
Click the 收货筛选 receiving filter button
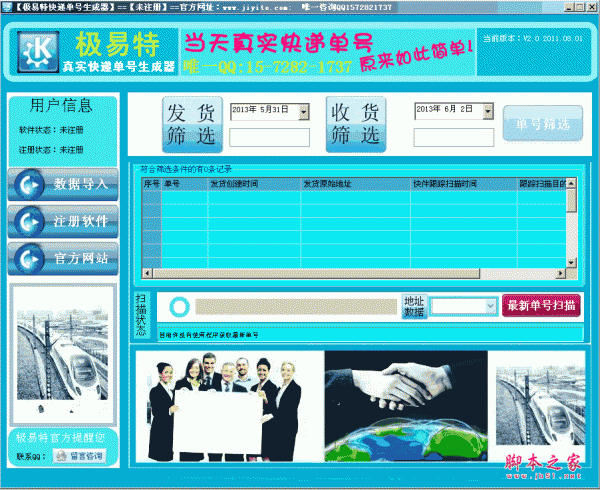coord(356,125)
